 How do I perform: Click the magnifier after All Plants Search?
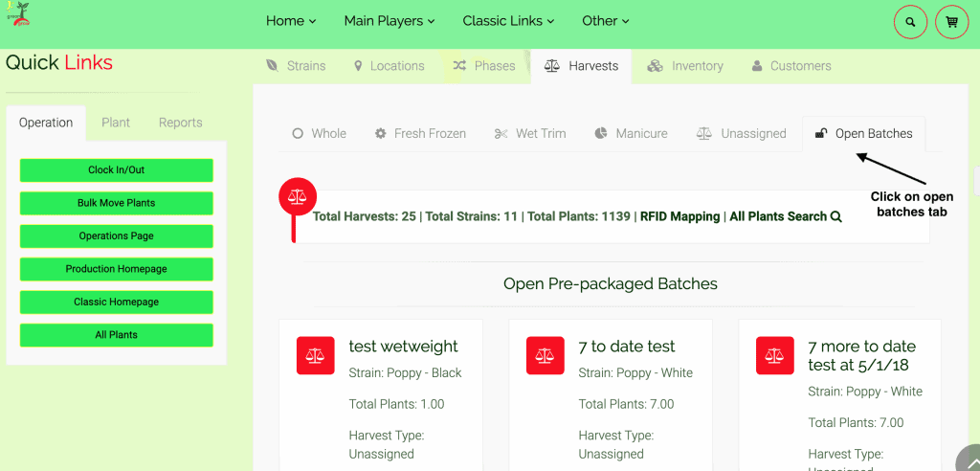(x=836, y=217)
